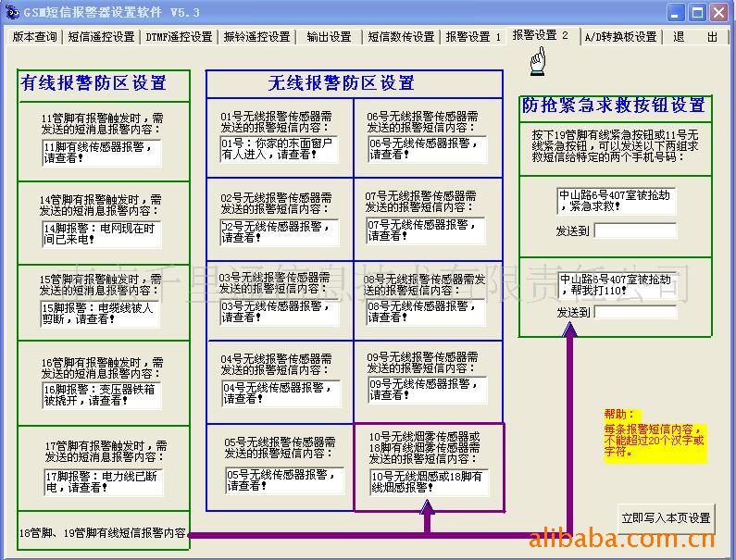Edit the 10号无线烟感 alarm message field
Screen dimensions: 736x560
pyautogui.click(x=428, y=482)
